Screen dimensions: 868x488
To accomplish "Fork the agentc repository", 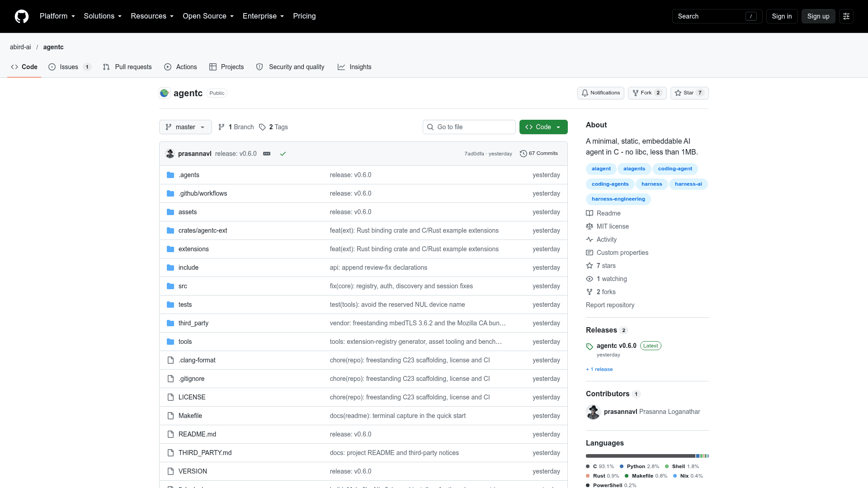I will pos(647,93).
